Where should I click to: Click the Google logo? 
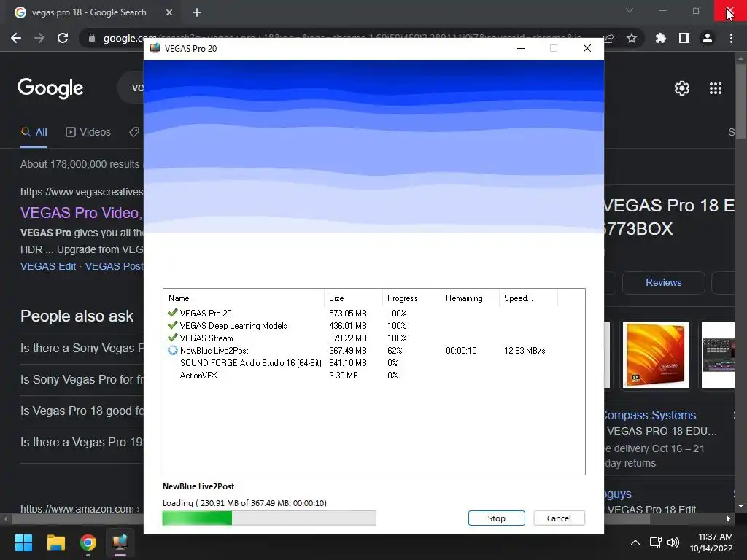coord(50,87)
